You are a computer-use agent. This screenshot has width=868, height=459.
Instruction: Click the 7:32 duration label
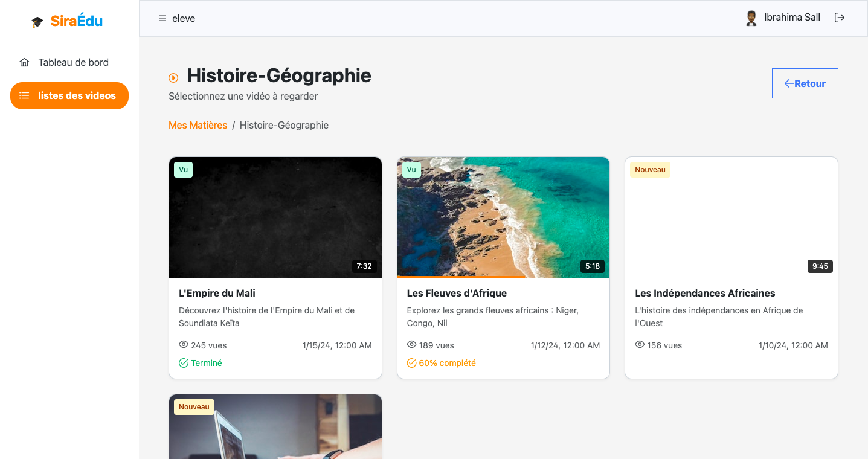(364, 266)
